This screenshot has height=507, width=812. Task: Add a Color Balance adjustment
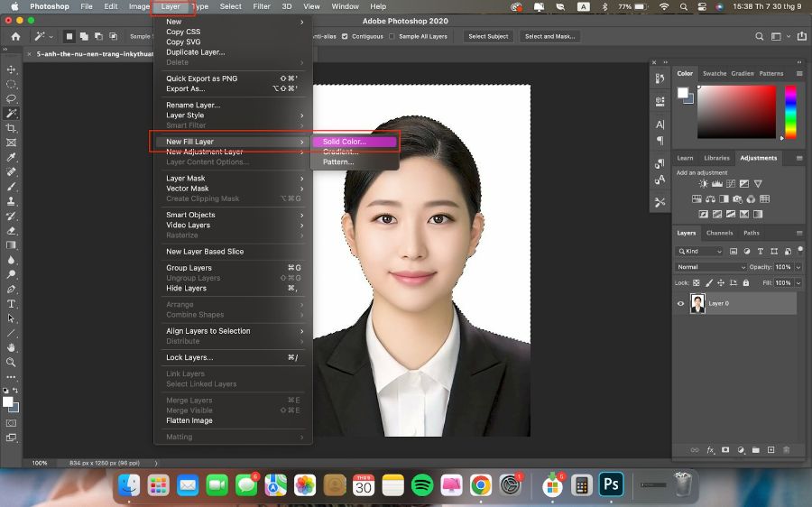(711, 198)
